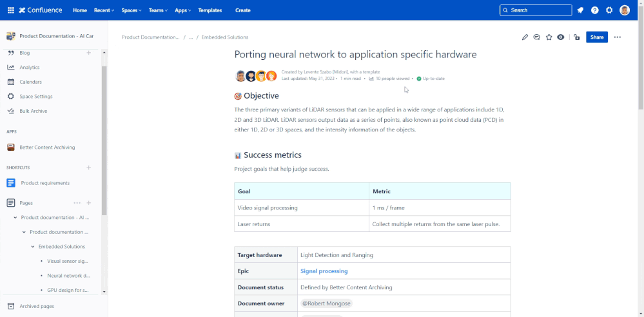The width and height of the screenshot is (644, 317).
Task: Click sidebar scrollbar down arrow
Action: tap(104, 291)
